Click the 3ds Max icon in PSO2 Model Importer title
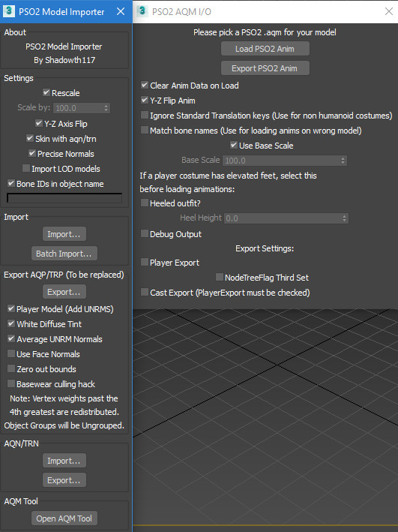This screenshot has width=398, height=532. [9, 11]
